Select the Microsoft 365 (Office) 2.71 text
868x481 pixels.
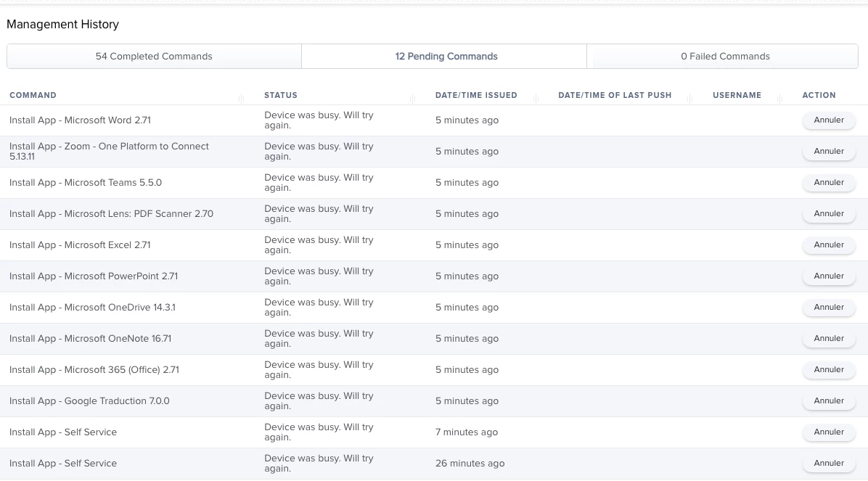(94, 370)
